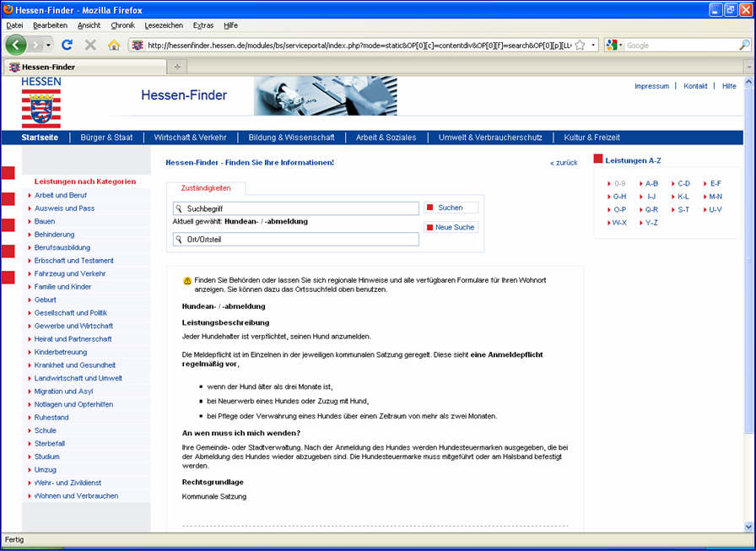This screenshot has width=756, height=551.
Task: Open the tab list dropdown arrow
Action: point(748,67)
